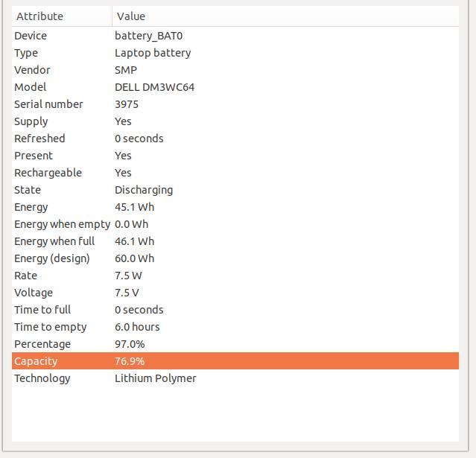Select the Rate row showing 7.5 W

coord(235,276)
